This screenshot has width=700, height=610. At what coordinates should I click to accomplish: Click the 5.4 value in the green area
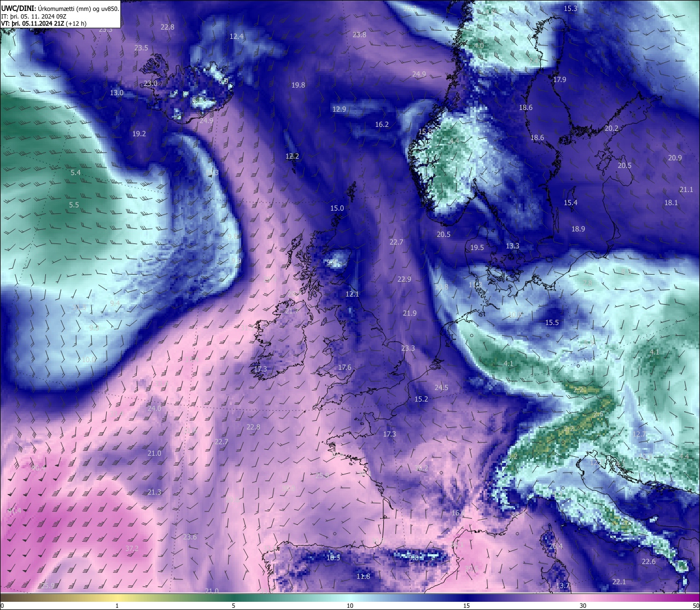(x=75, y=173)
